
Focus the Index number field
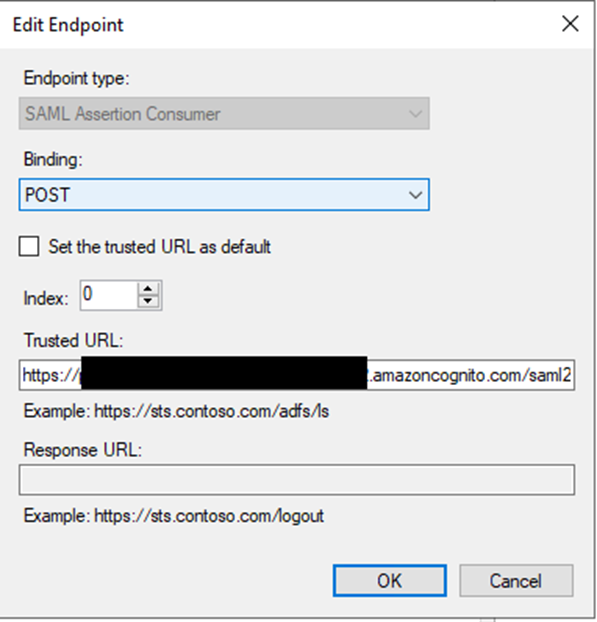tap(109, 295)
